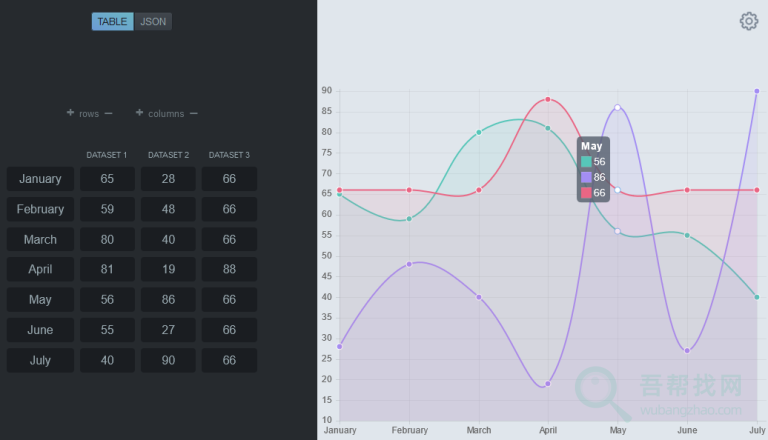Image resolution: width=768 pixels, height=440 pixels.
Task: Click the green data point at March
Action: tap(479, 132)
